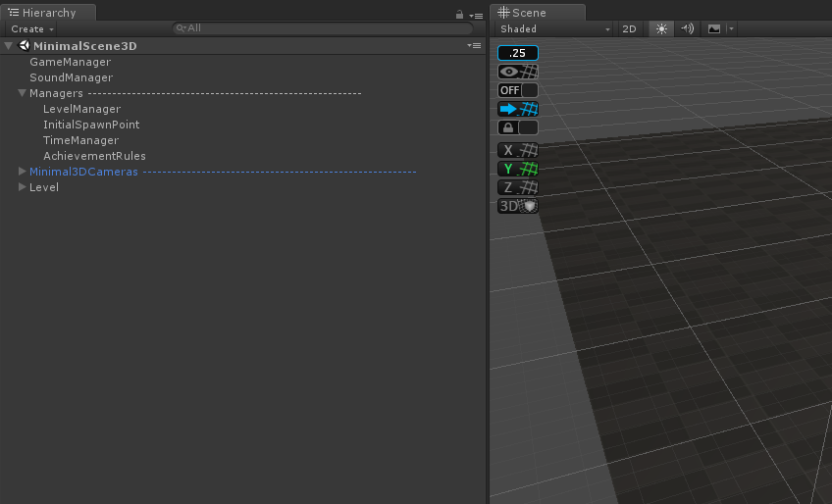
Task: Switch to the Scene tab
Action: pos(537,12)
